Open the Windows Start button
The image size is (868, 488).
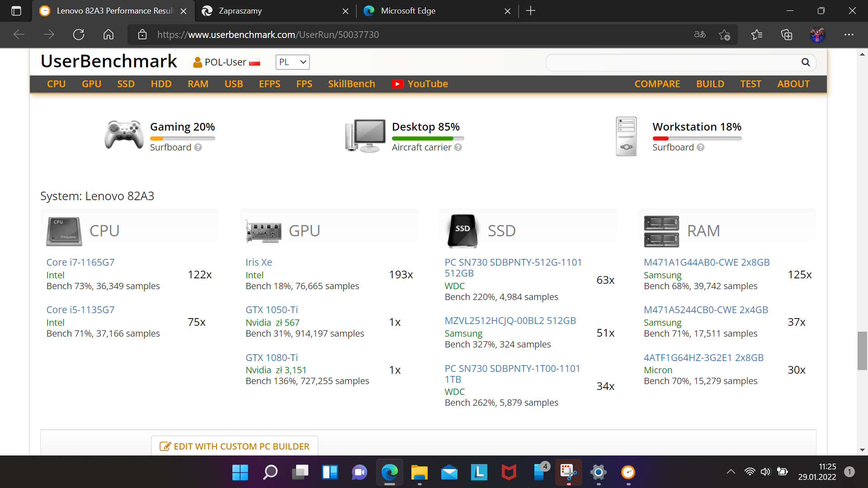tap(240, 473)
